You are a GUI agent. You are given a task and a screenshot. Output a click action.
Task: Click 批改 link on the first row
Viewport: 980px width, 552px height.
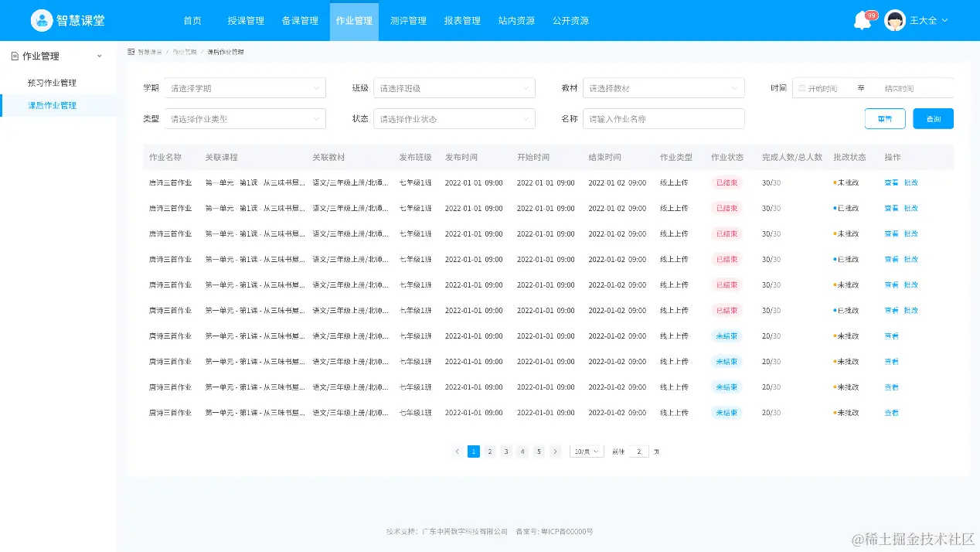point(914,182)
